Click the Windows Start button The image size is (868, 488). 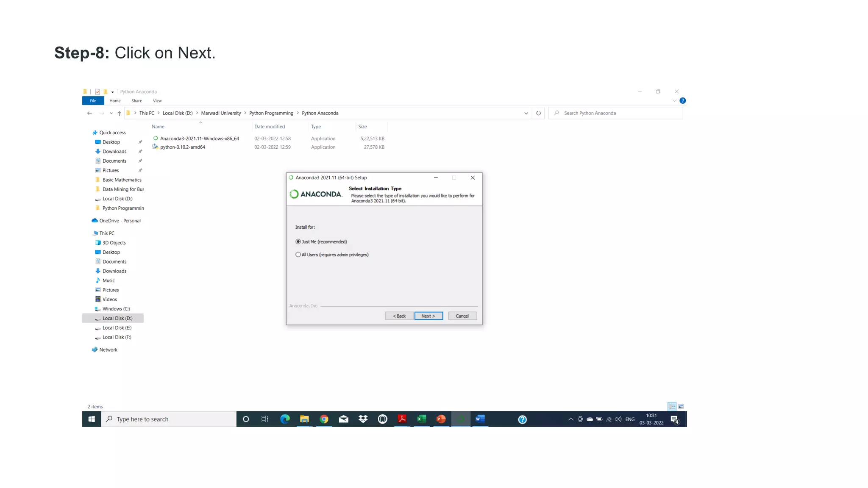[92, 419]
